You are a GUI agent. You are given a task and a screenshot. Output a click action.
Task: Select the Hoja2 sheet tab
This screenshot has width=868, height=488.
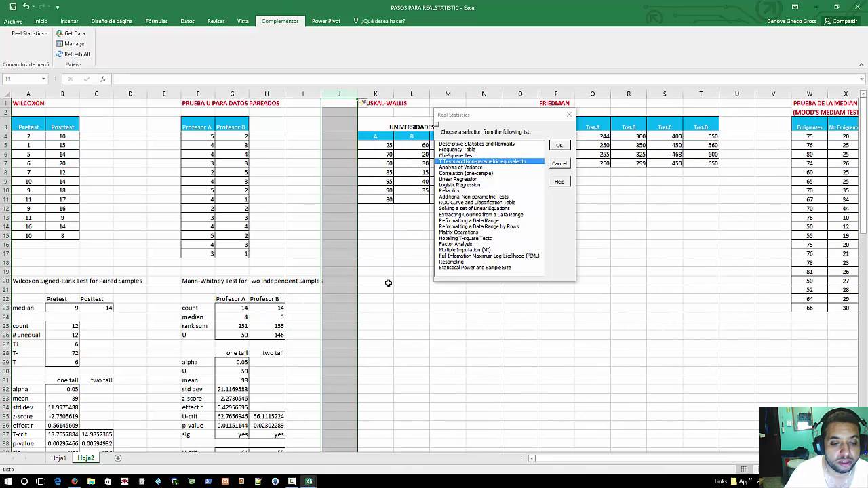[85, 458]
